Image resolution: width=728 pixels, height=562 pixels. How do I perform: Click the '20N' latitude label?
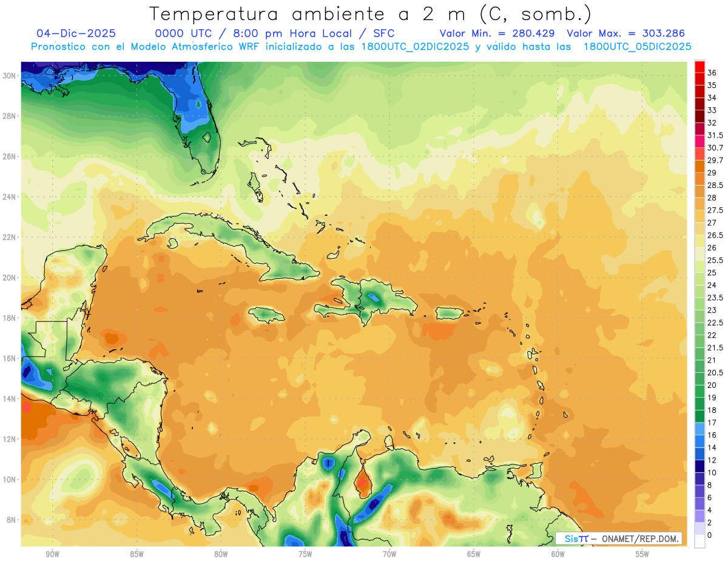pyautogui.click(x=9, y=278)
